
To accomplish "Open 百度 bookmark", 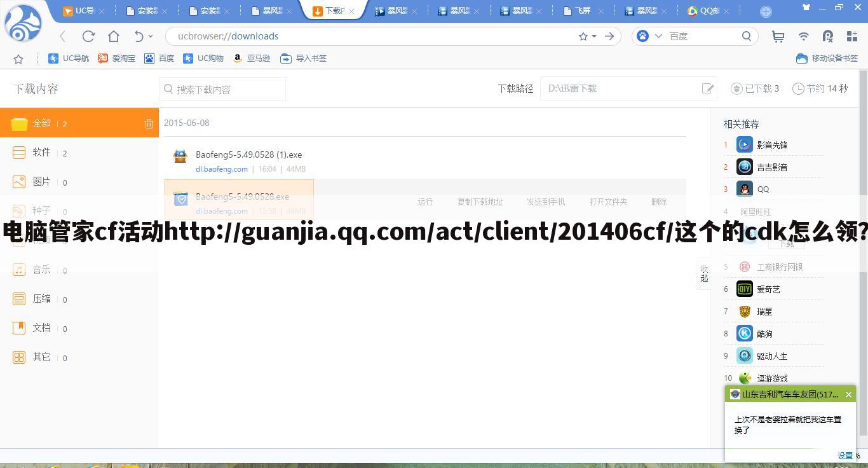I will 159,59.
